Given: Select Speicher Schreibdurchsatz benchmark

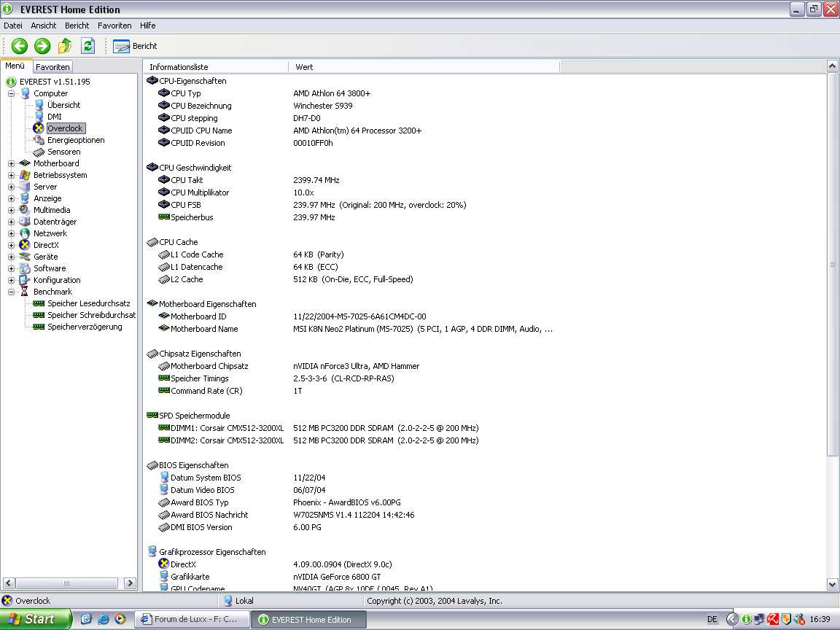Looking at the screenshot, I should pos(91,315).
